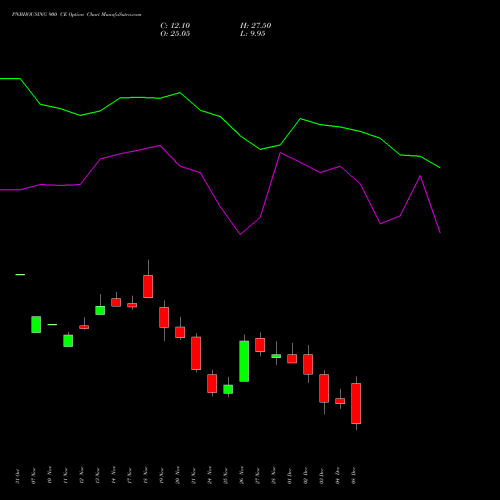Select the open value 'O: 25.05'

point(175,34)
